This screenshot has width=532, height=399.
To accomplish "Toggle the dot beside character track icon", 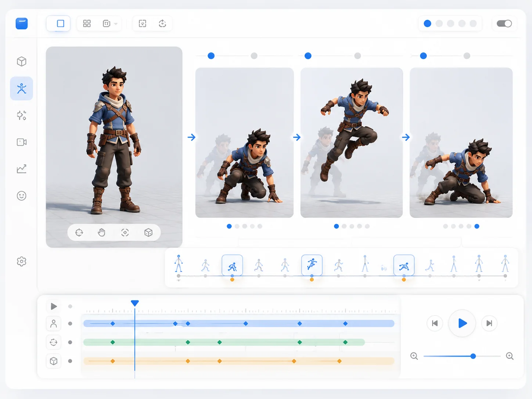I will 70,324.
